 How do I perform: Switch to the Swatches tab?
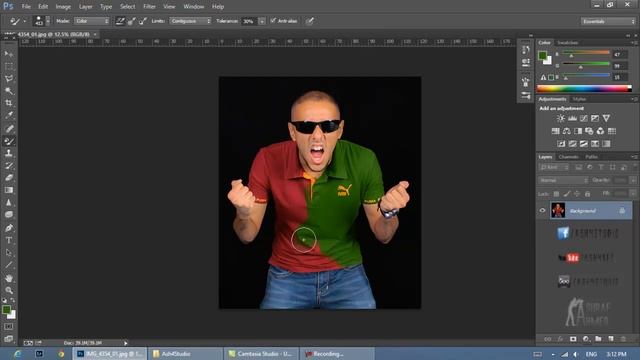click(568, 42)
